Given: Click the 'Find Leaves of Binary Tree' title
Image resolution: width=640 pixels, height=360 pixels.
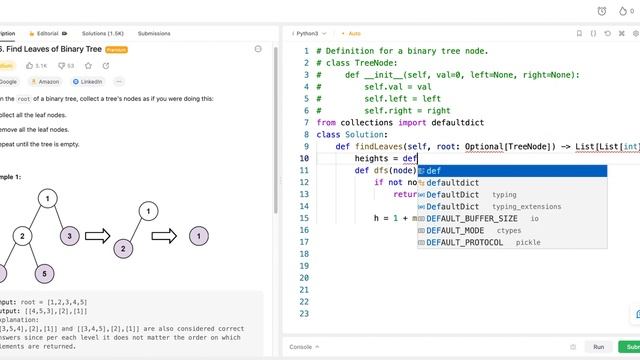Looking at the screenshot, I should (53, 49).
